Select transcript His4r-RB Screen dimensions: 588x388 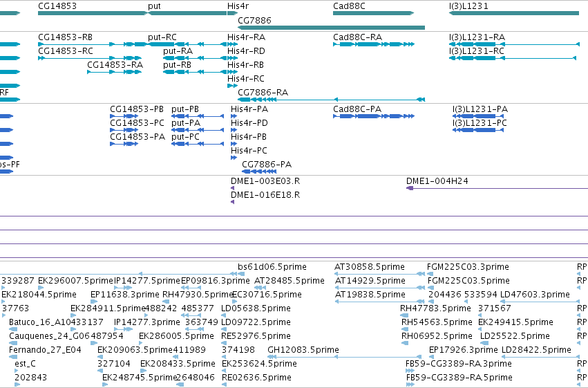[x=232, y=72]
